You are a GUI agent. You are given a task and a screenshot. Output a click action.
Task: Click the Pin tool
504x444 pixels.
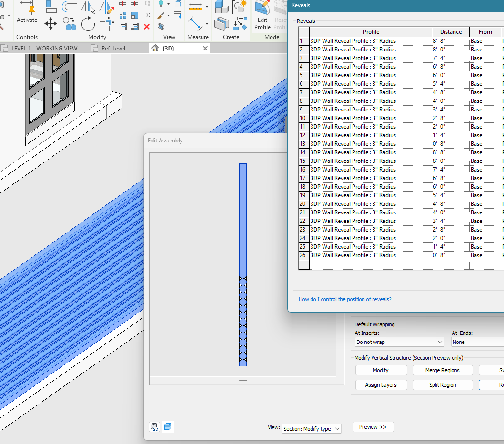[147, 15]
